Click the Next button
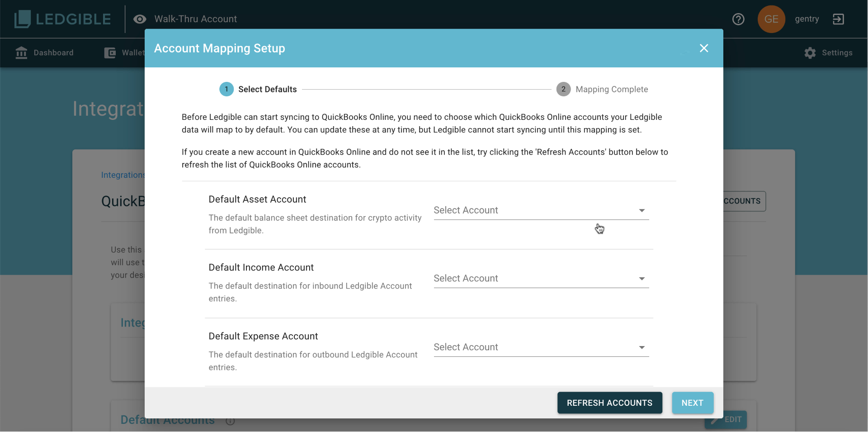This screenshot has height=432, width=868. [x=693, y=403]
